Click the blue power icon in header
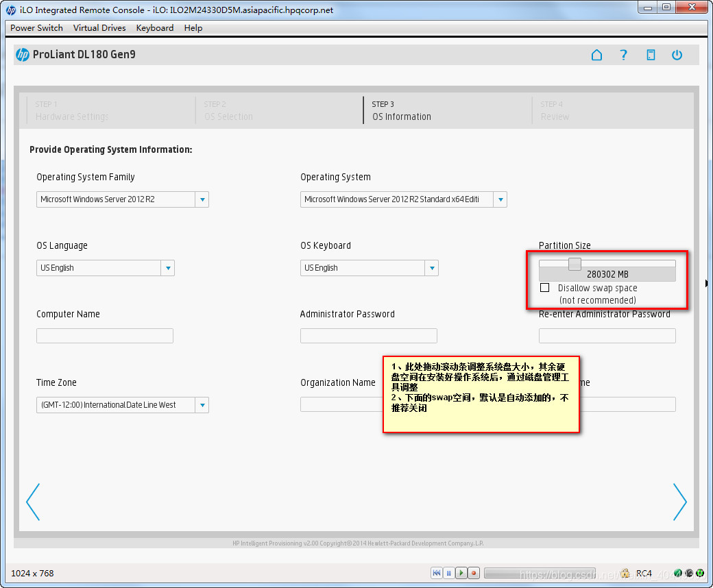 coord(677,55)
